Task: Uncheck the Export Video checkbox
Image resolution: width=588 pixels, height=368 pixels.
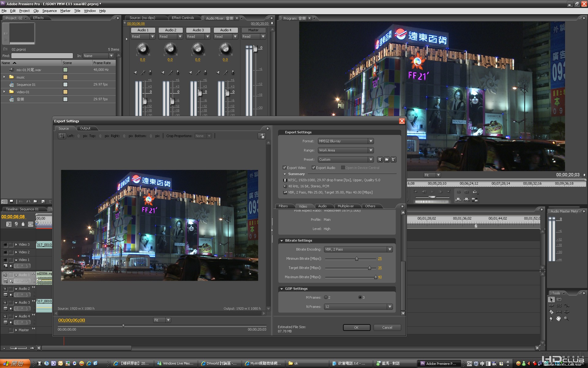Action: tap(285, 168)
